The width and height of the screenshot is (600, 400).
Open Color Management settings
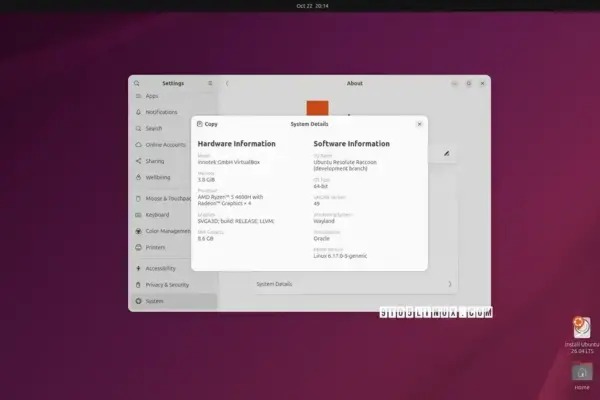pyautogui.click(x=174, y=231)
